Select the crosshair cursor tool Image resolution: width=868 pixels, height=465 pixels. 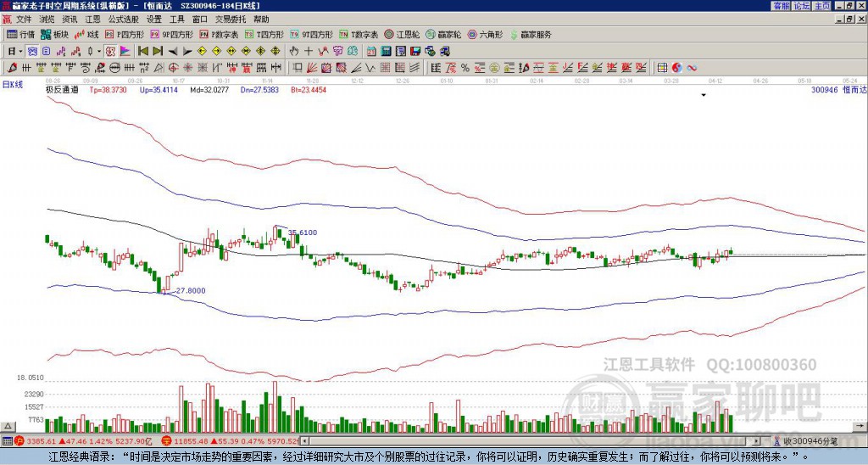coord(309,52)
